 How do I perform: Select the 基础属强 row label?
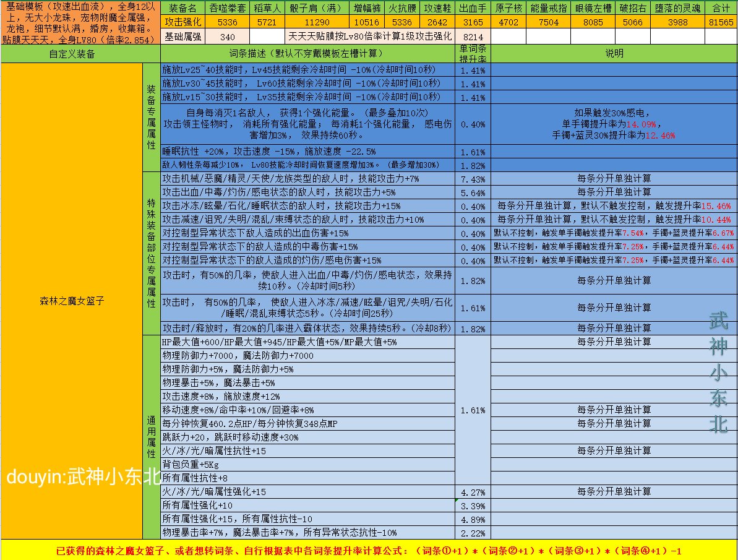(182, 37)
